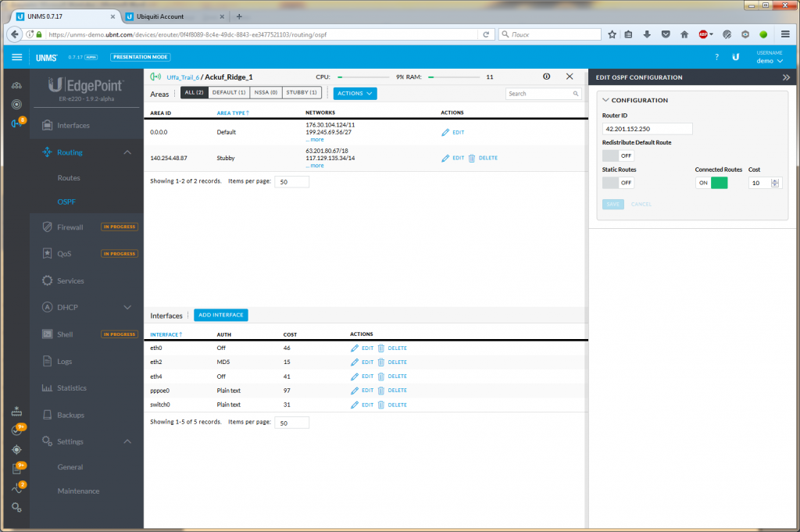Click EDIT for switch0 interface
Image resolution: width=800 pixels, height=532 pixels.
pyautogui.click(x=367, y=405)
